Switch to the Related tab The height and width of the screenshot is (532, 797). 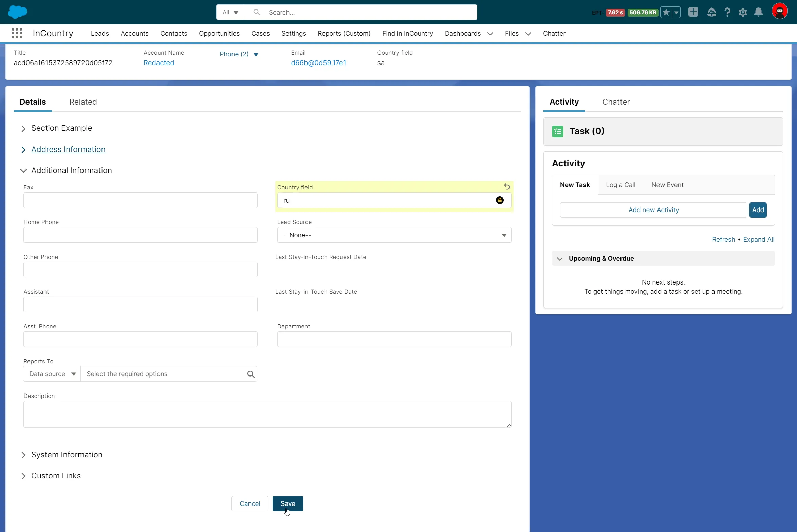[x=83, y=102]
